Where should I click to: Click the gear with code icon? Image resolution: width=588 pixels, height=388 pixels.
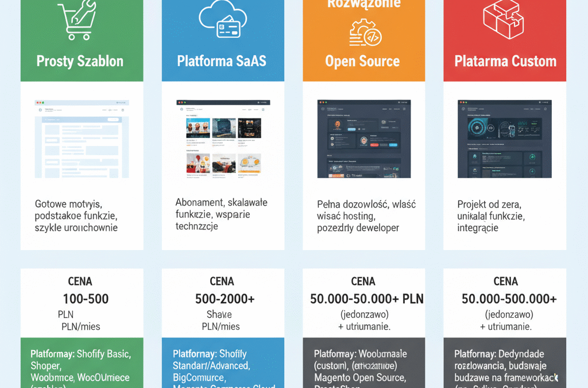coord(362,33)
